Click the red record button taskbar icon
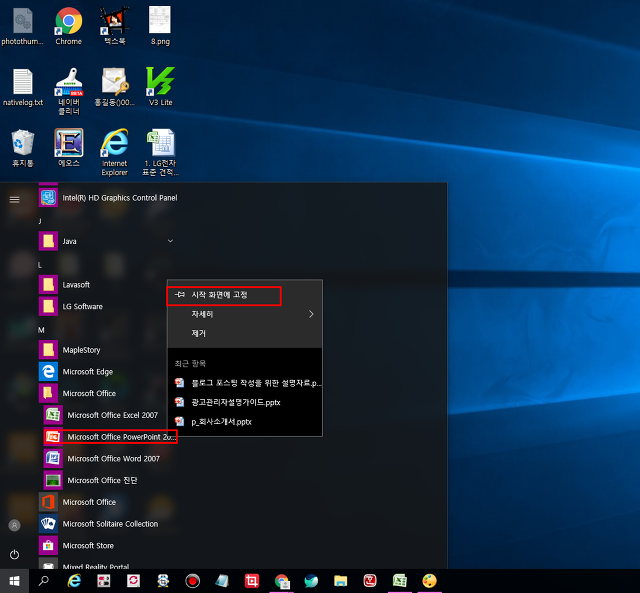The image size is (640, 593). pos(193,581)
